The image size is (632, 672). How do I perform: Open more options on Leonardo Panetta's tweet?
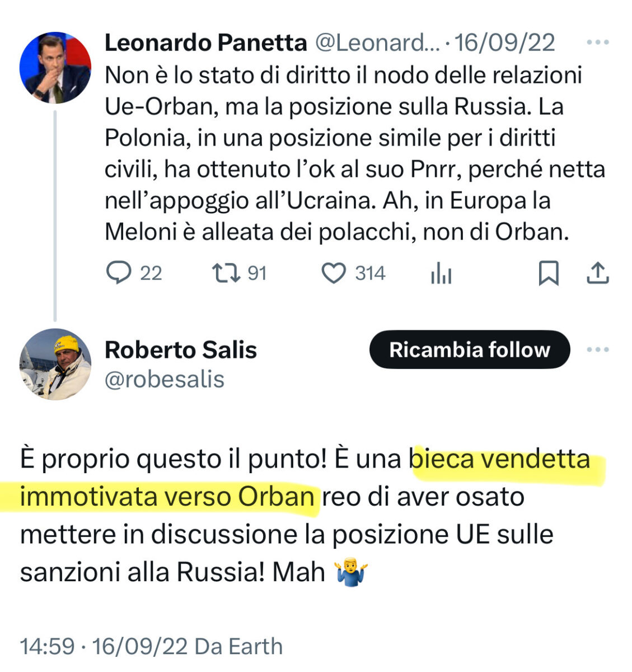click(597, 43)
